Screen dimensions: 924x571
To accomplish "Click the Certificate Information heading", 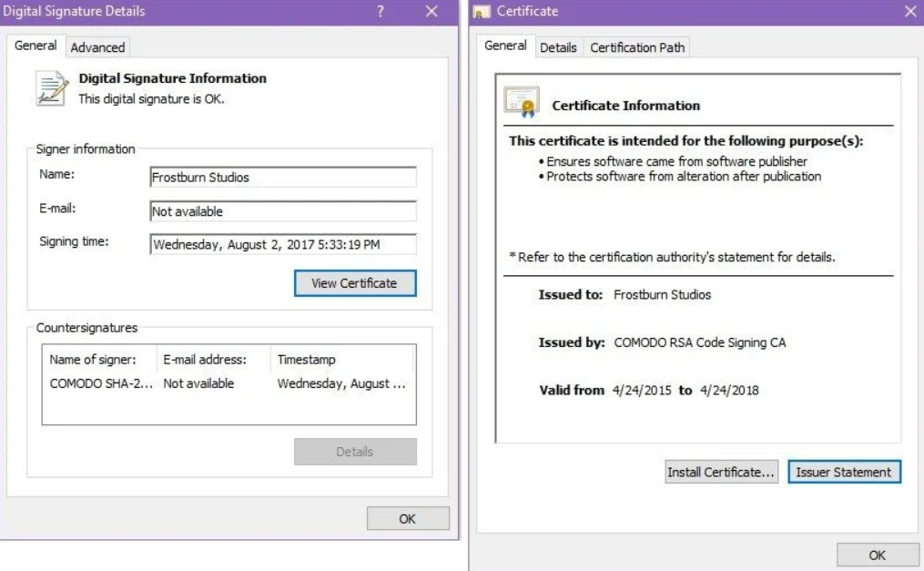I will 625,106.
